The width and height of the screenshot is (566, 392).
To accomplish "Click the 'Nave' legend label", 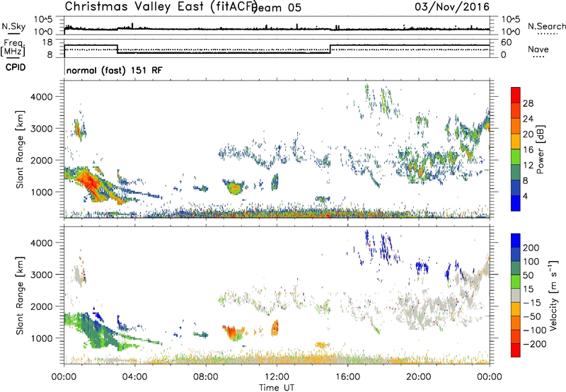I will point(538,49).
